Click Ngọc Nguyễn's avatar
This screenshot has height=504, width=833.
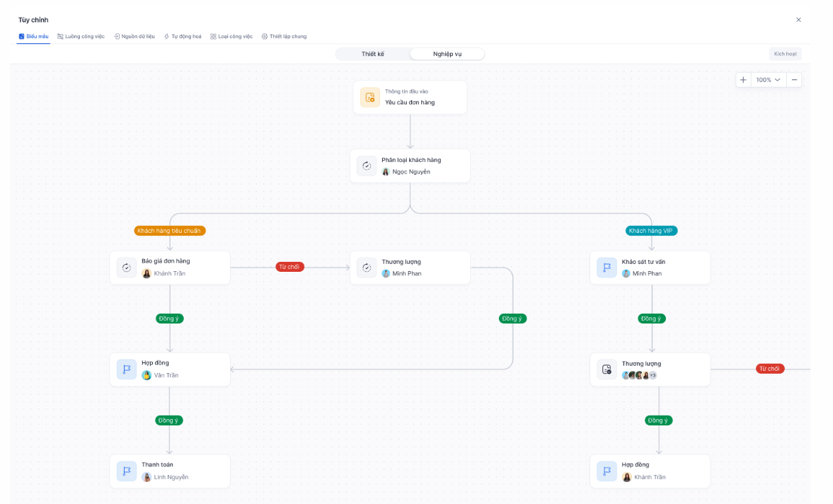coord(386,172)
